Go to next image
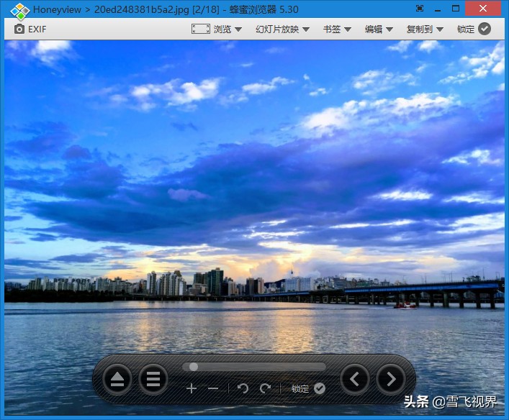Screen dimensions: 509x420 click(391, 378)
